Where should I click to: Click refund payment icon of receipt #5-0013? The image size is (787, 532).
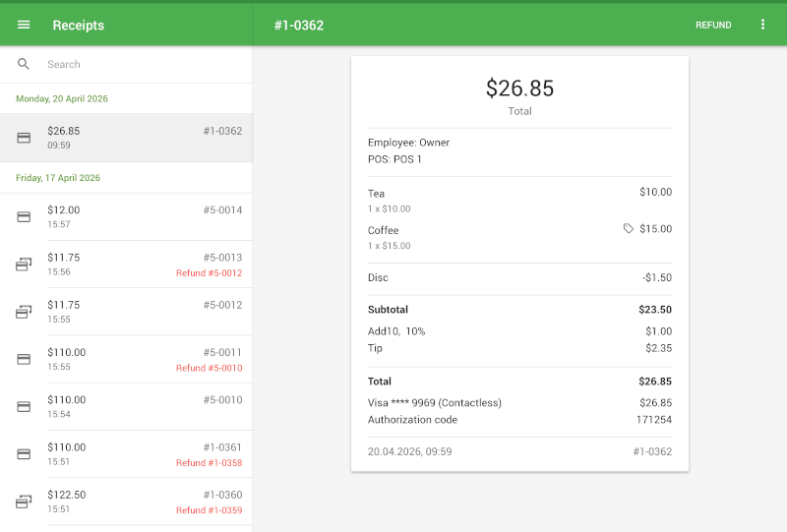pyautogui.click(x=24, y=264)
